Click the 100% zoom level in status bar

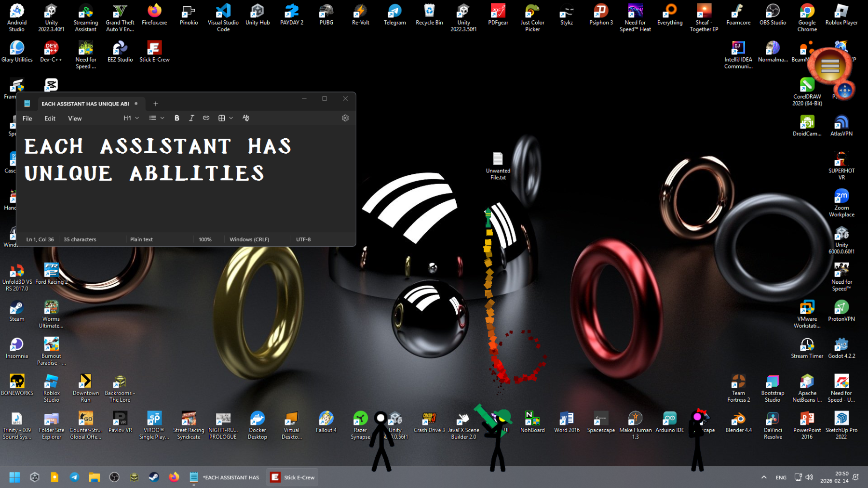(205, 239)
